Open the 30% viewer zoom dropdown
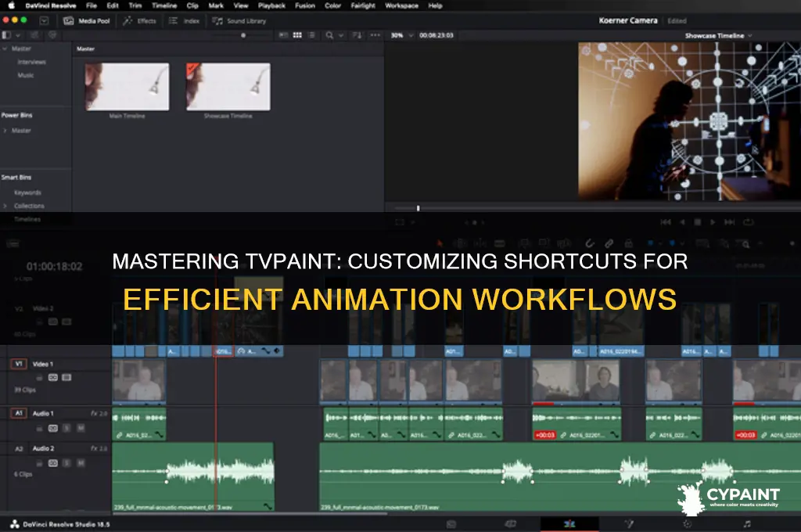 click(402, 35)
